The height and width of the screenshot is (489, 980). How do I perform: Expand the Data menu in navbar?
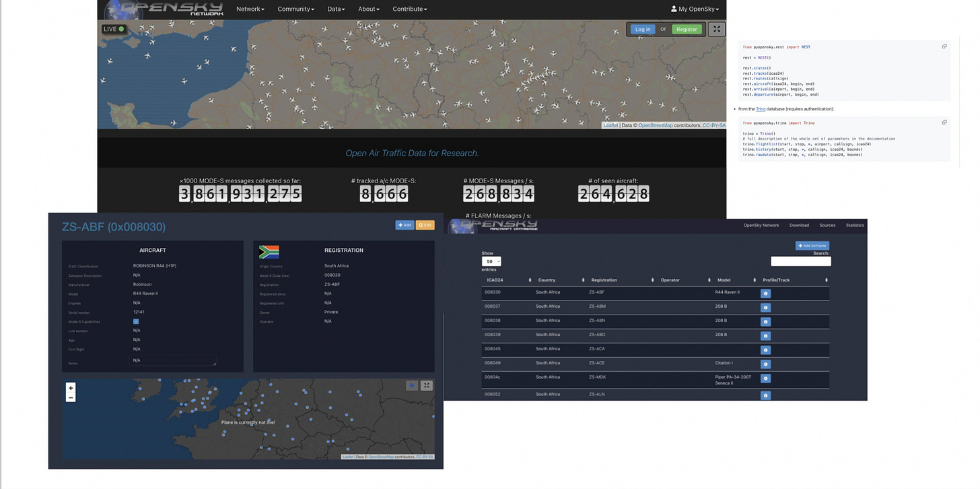pos(336,9)
